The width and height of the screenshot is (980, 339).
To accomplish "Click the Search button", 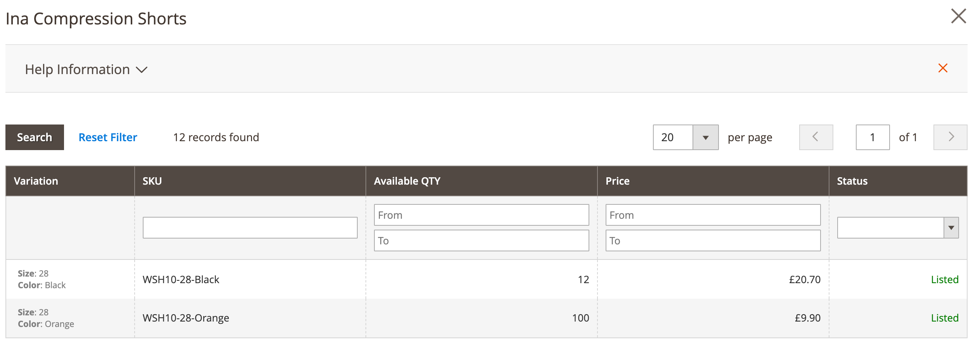I will point(34,137).
